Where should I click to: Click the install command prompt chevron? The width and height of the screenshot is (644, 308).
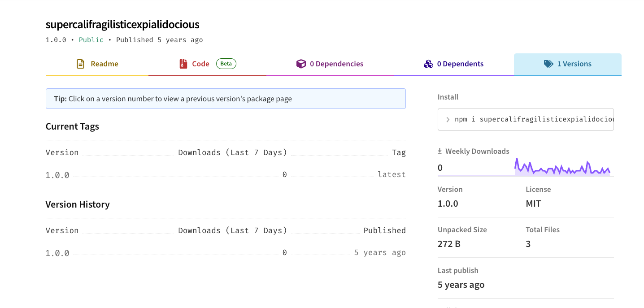tap(448, 120)
